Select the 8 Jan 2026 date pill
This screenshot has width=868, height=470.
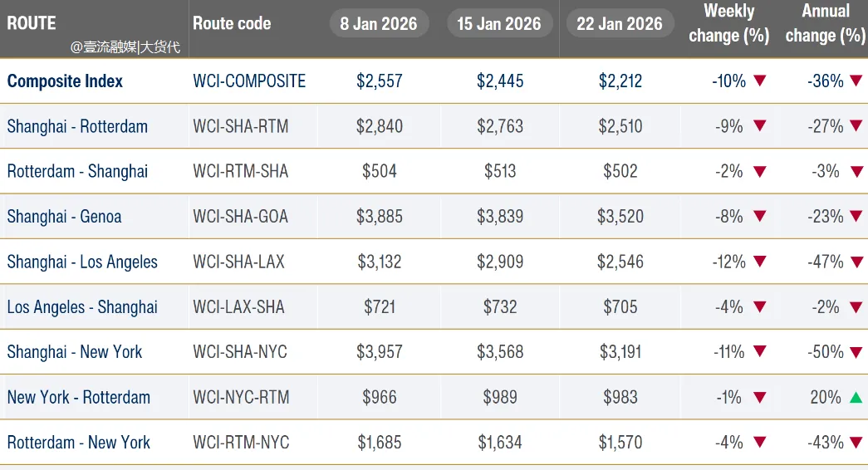pos(379,23)
